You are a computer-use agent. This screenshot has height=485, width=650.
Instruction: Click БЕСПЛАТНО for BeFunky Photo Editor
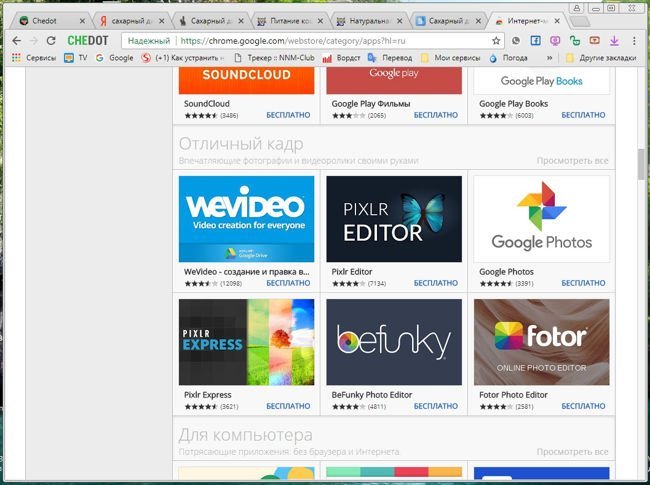436,406
